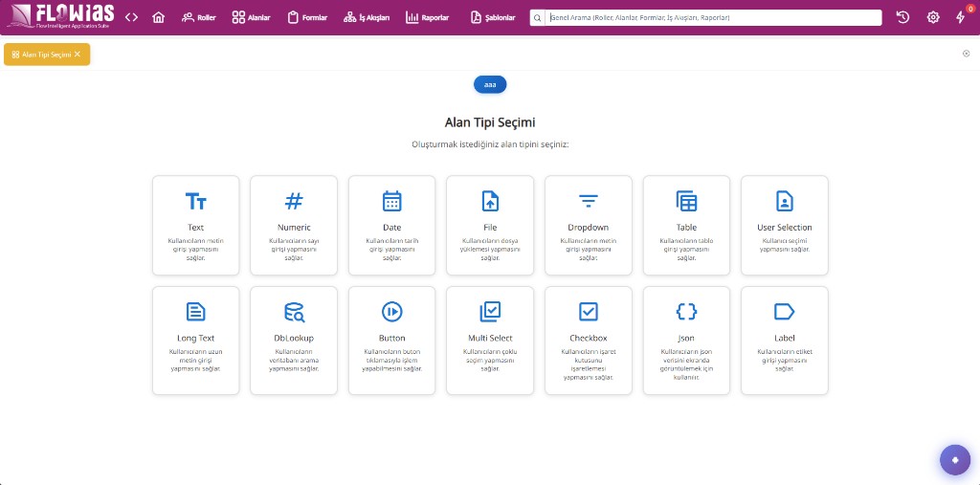Select the DbLookup field type card

(x=294, y=341)
